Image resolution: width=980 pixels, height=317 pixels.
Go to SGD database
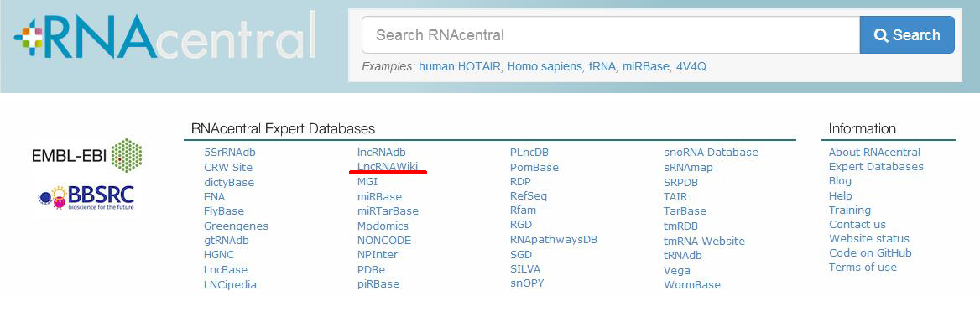[520, 254]
